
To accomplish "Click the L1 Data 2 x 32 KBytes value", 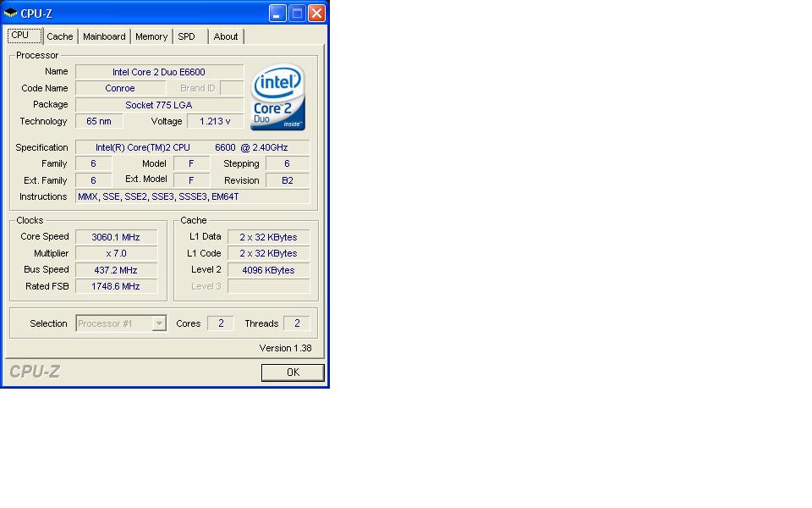I will tap(268, 237).
